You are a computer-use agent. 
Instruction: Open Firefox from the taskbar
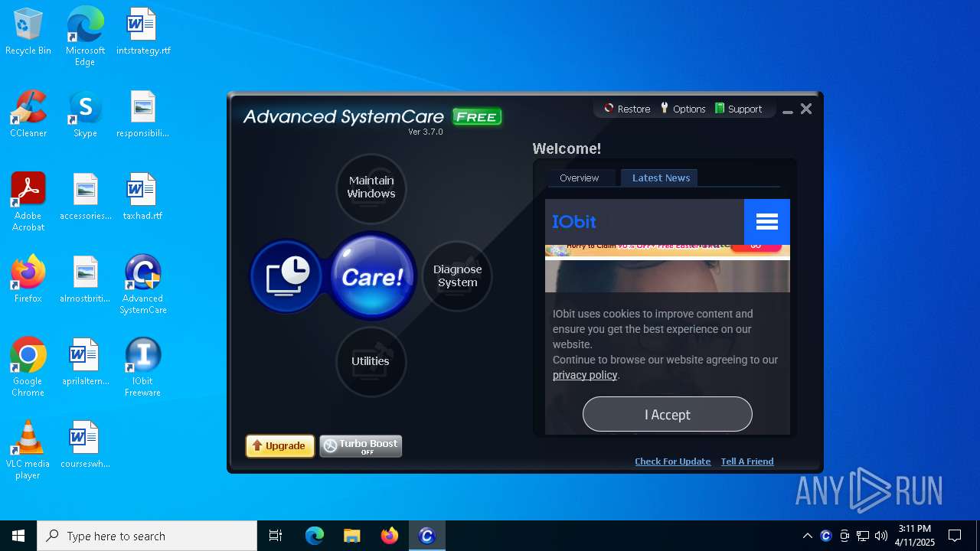[x=390, y=536]
